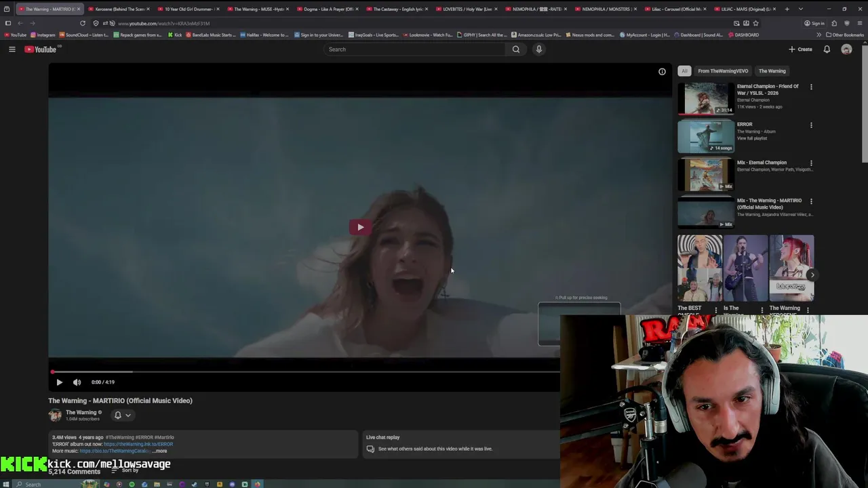Image resolution: width=868 pixels, height=488 pixels.
Task: Mute the video with the speaker icon
Action: coord(77,382)
